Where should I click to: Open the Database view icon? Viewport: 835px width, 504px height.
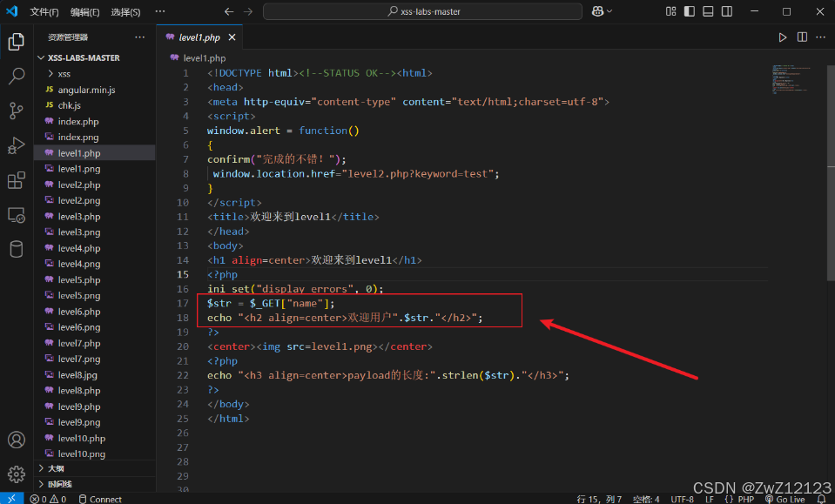[x=16, y=249]
